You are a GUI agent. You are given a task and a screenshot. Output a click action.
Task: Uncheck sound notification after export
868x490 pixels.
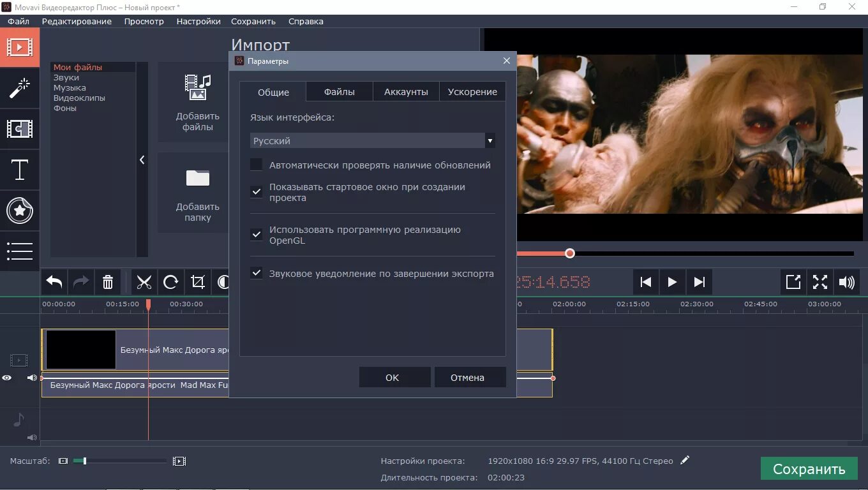coord(256,273)
